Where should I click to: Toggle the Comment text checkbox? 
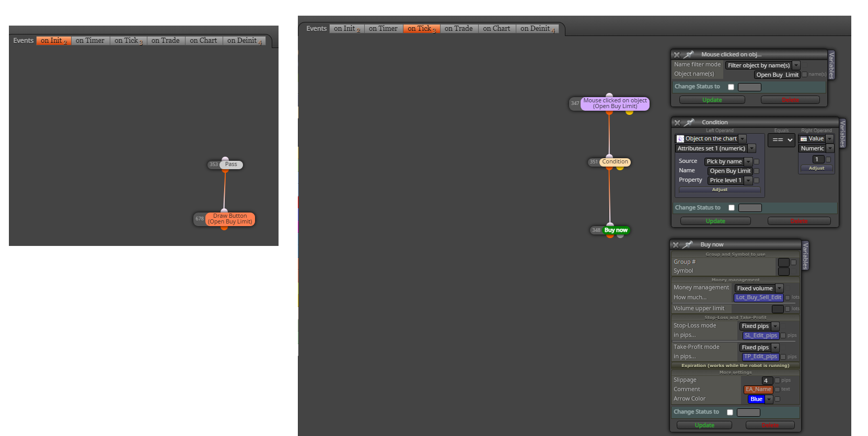click(777, 390)
